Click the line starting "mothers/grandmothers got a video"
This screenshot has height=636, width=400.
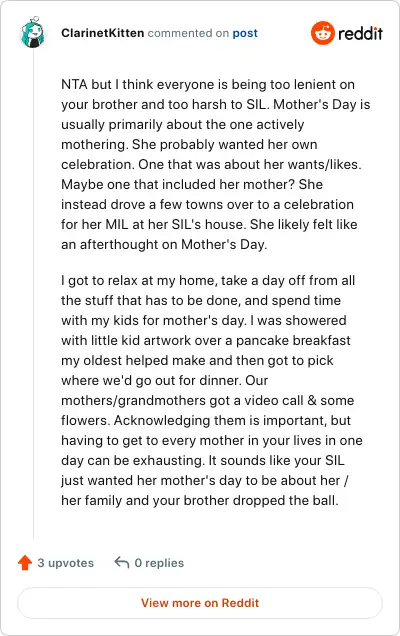[x=208, y=400]
